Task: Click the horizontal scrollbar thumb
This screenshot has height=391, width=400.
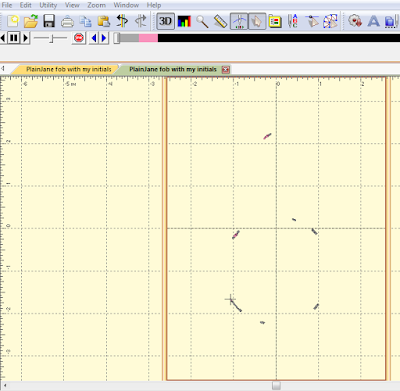Action: 276,385
